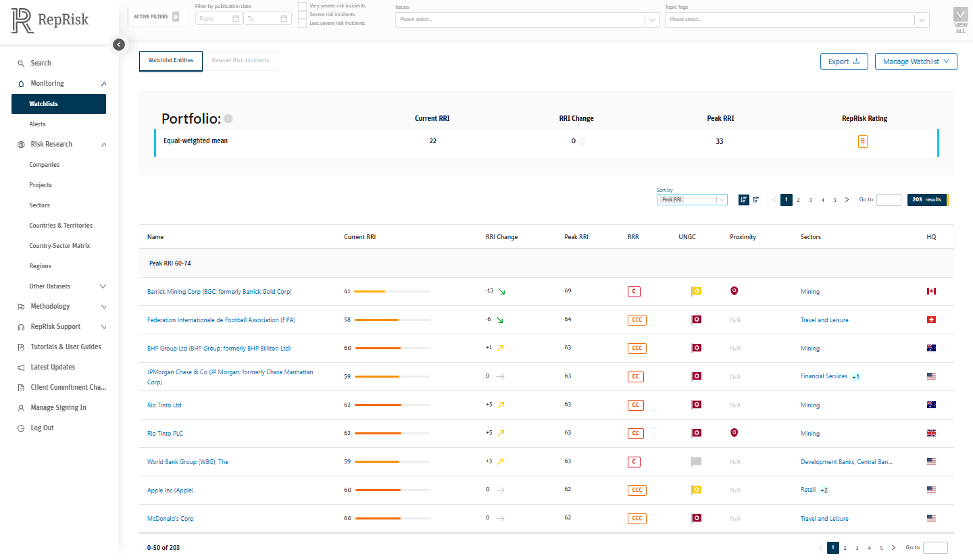Collapse the left sidebar with arrow button
This screenshot has width=973, height=560.
coord(119,45)
